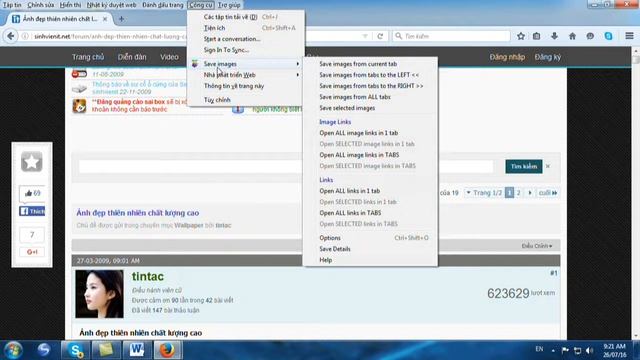This screenshot has width=640, height=360.
Task: Go to Trang chủ nav link
Action: 88,57
